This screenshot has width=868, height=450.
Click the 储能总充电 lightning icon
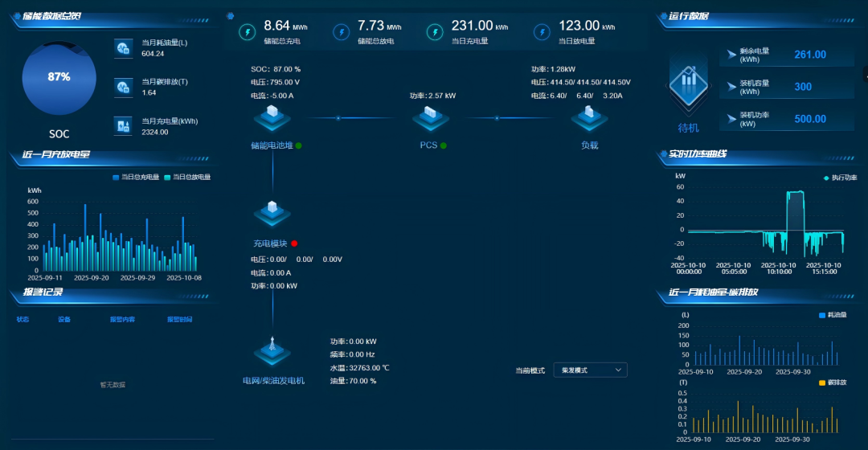tap(247, 32)
